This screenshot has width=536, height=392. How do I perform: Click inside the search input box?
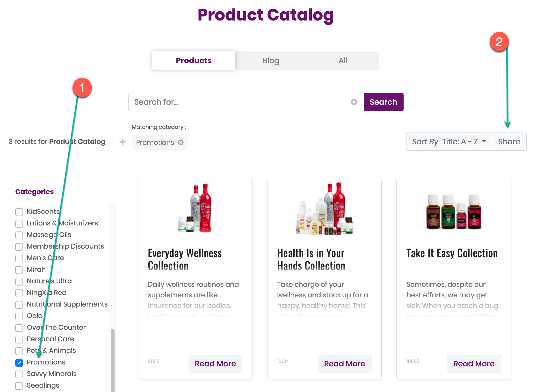pyautogui.click(x=242, y=102)
